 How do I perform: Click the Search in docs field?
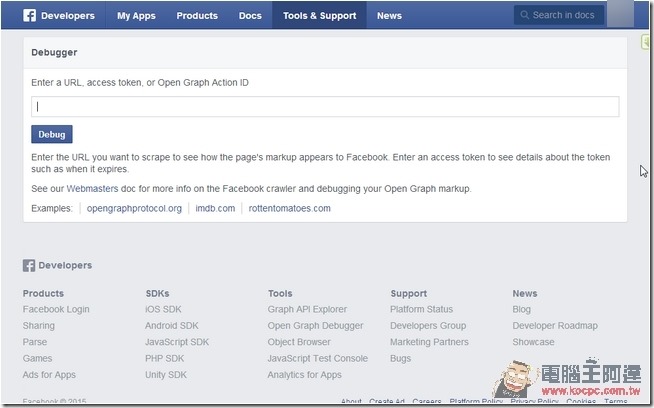point(559,15)
